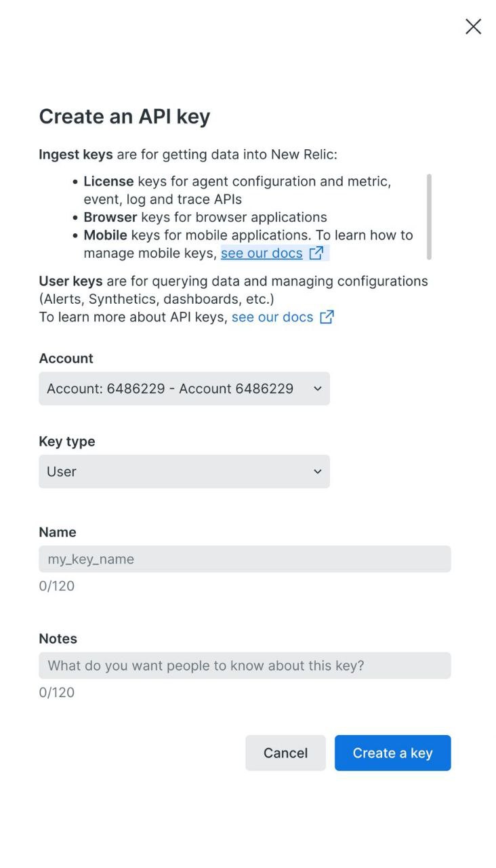Follow the see our docs link about API keys
The width and height of the screenshot is (496, 868).
coord(272,317)
